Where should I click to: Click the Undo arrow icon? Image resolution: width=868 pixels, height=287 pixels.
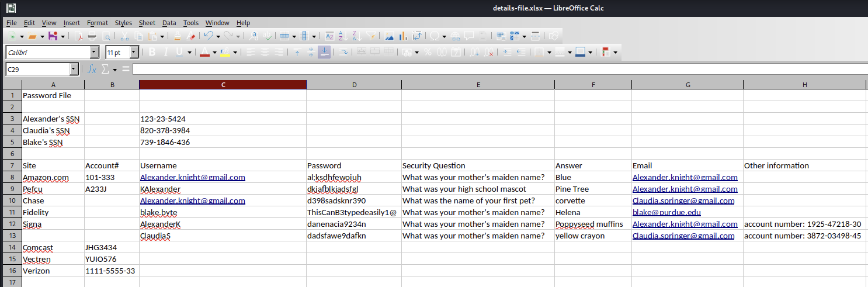click(x=209, y=36)
